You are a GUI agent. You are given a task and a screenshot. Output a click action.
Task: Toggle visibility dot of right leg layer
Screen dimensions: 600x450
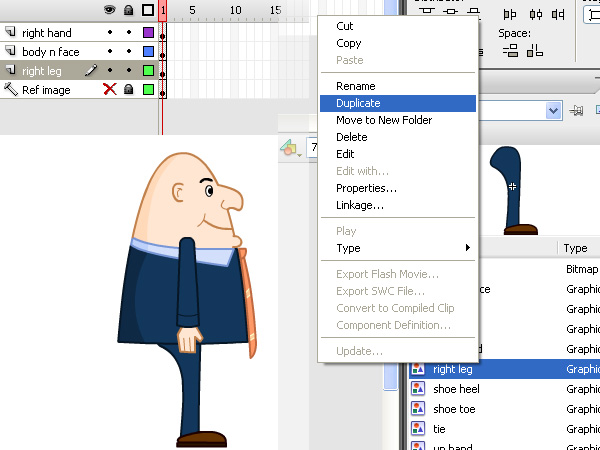(x=110, y=70)
